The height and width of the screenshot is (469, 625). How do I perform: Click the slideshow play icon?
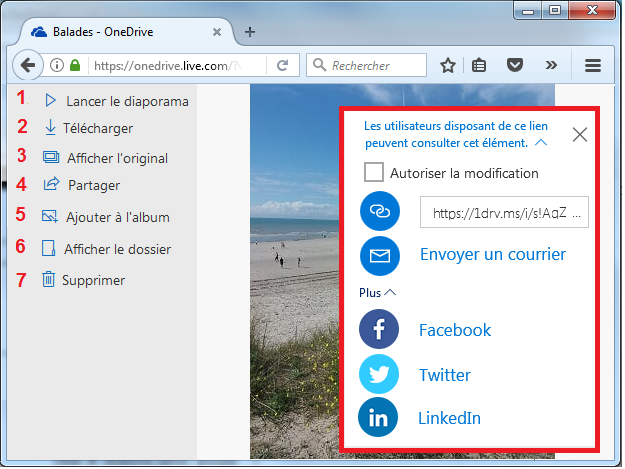tap(50, 100)
